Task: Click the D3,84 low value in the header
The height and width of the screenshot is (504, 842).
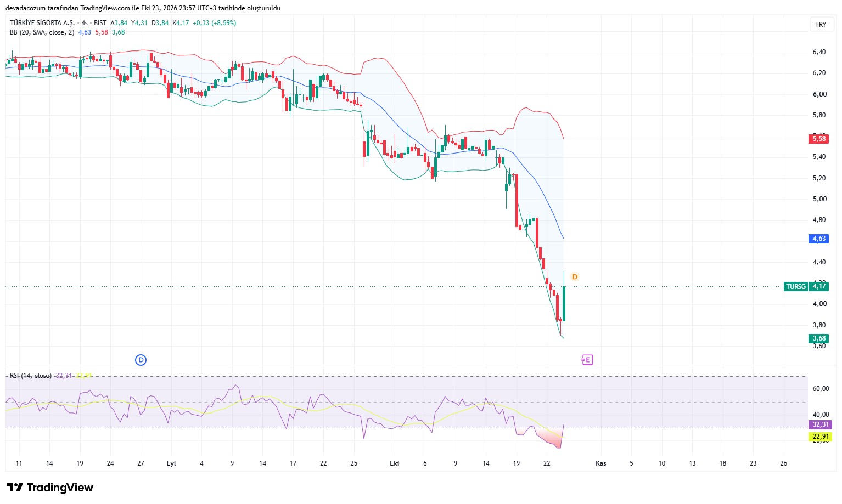Action: (160, 23)
